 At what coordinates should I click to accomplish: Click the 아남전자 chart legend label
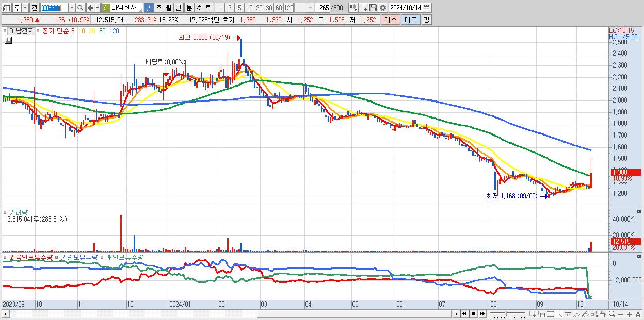pos(22,31)
